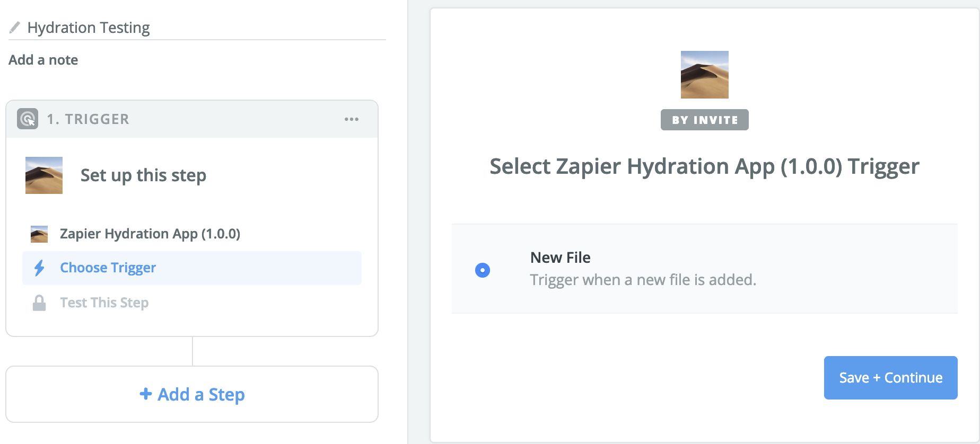
Task: Click the trigger cursor icon in step header
Action: click(28, 119)
